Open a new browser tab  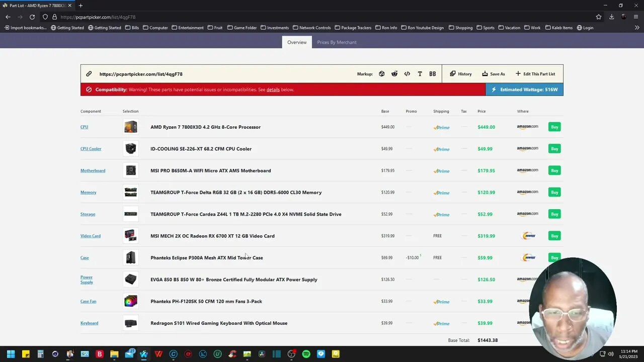coord(80,6)
